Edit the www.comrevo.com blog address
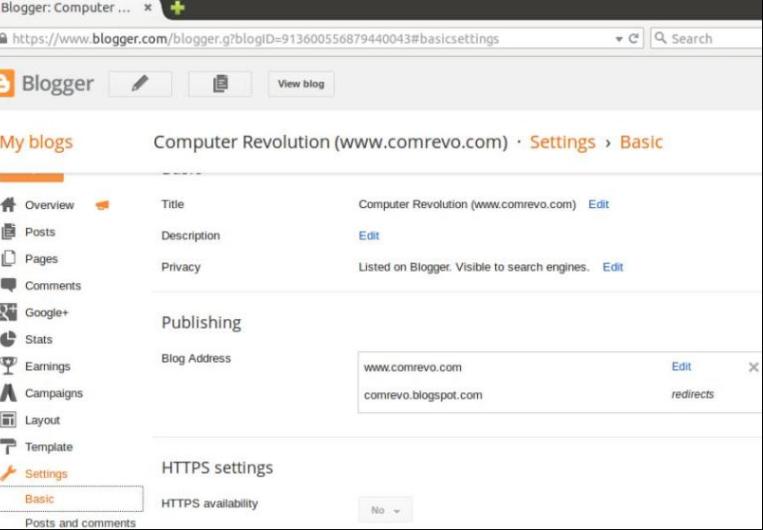The width and height of the screenshot is (763, 530). [681, 366]
